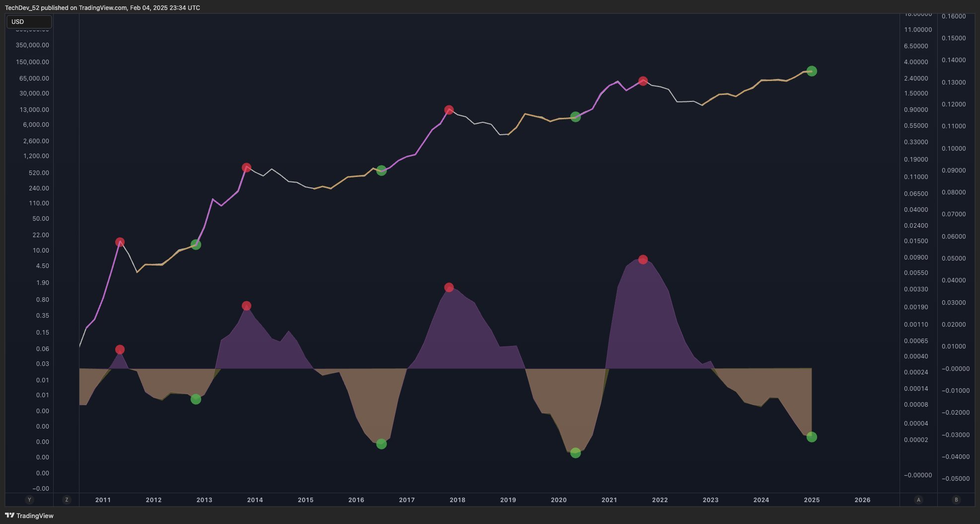Click the 2015 label on time axis
Screen dimensions: 980x524
pos(305,500)
